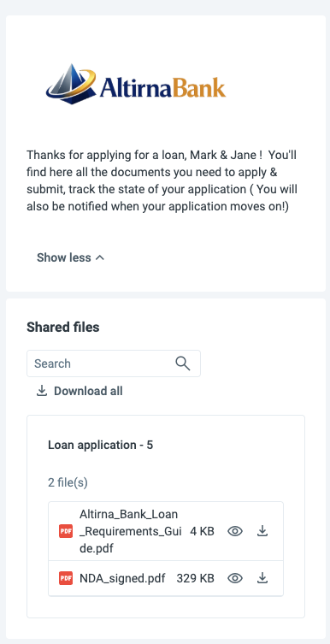
Task: Click the 329 KB file size
Action: click(x=196, y=578)
